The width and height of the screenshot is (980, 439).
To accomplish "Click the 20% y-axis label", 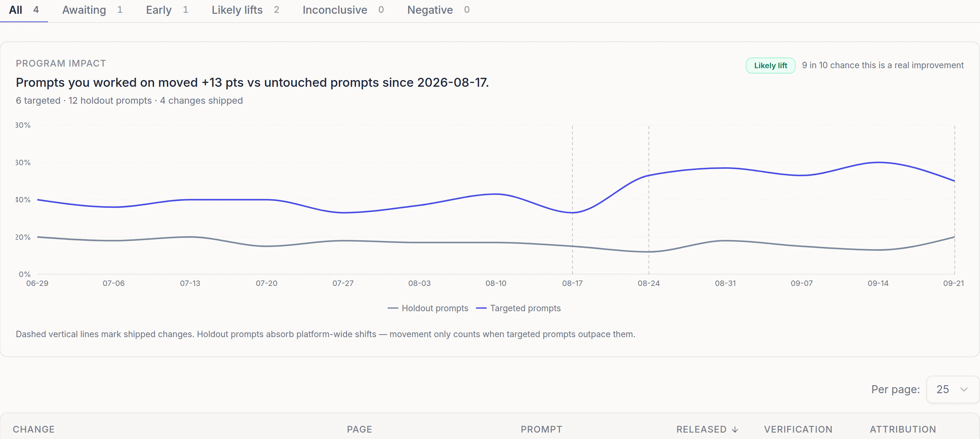I will pos(23,237).
